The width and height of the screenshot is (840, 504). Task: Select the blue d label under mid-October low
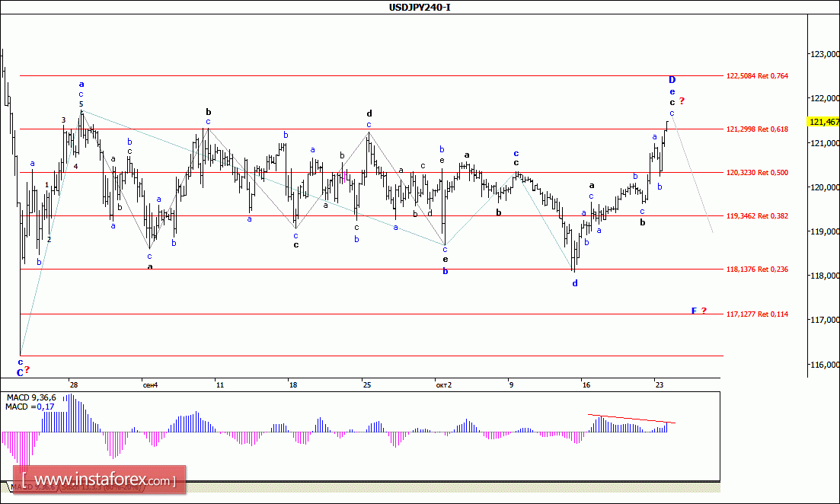pos(575,283)
